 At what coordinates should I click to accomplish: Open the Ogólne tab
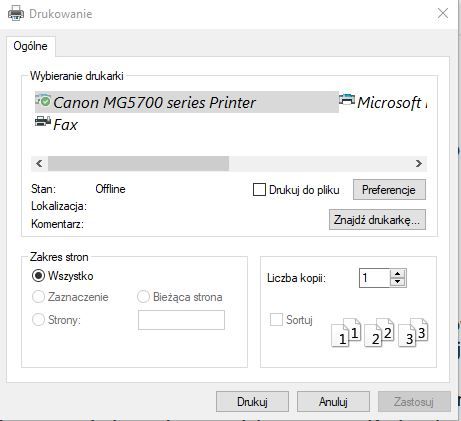[x=30, y=46]
